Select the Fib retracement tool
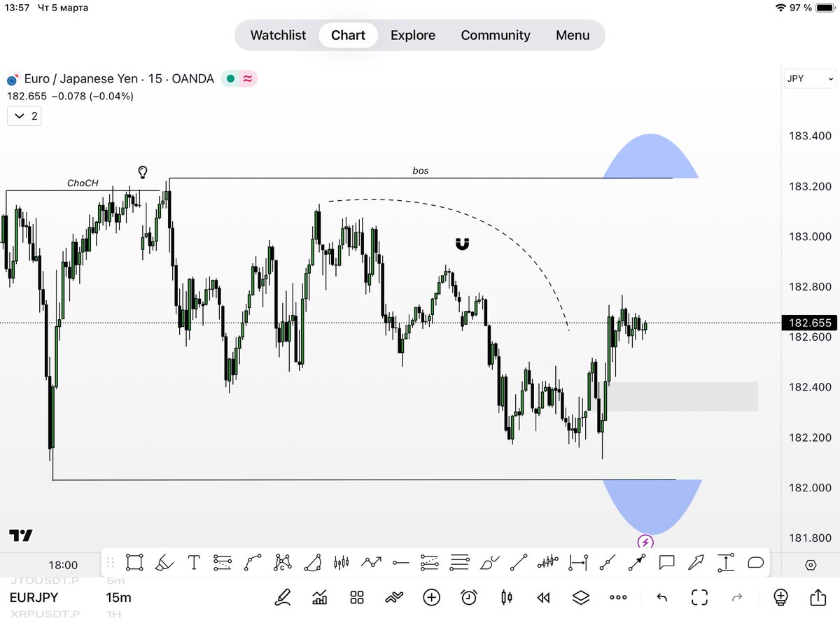Viewport: 840px width, 630px height. (x=223, y=562)
